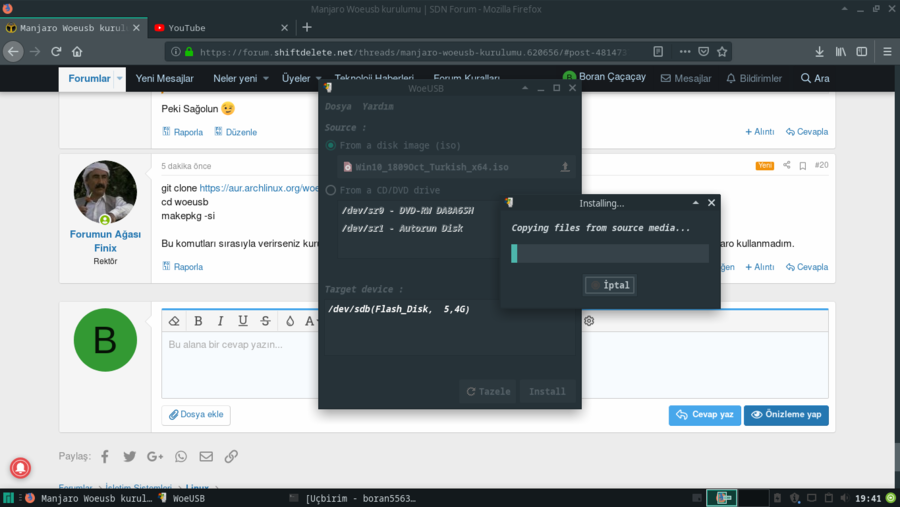The width and height of the screenshot is (900, 507).
Task: Copy thread link chain icon
Action: click(x=231, y=456)
